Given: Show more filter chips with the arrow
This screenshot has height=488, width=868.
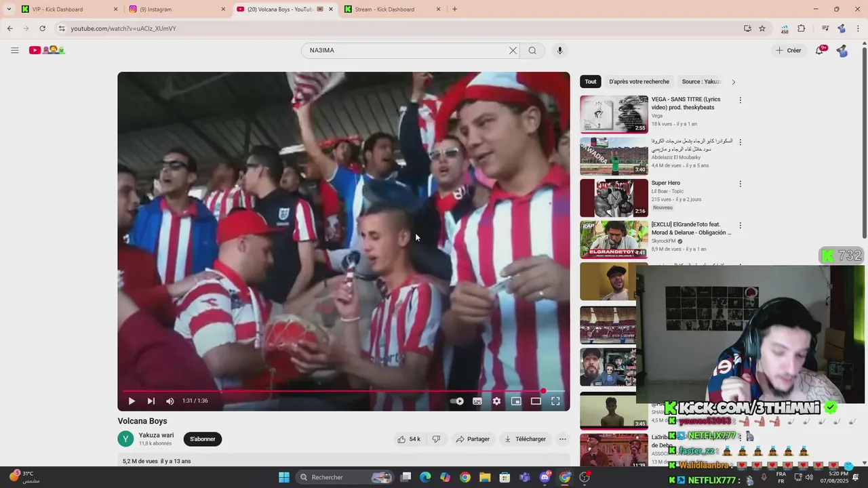Looking at the screenshot, I should (733, 82).
